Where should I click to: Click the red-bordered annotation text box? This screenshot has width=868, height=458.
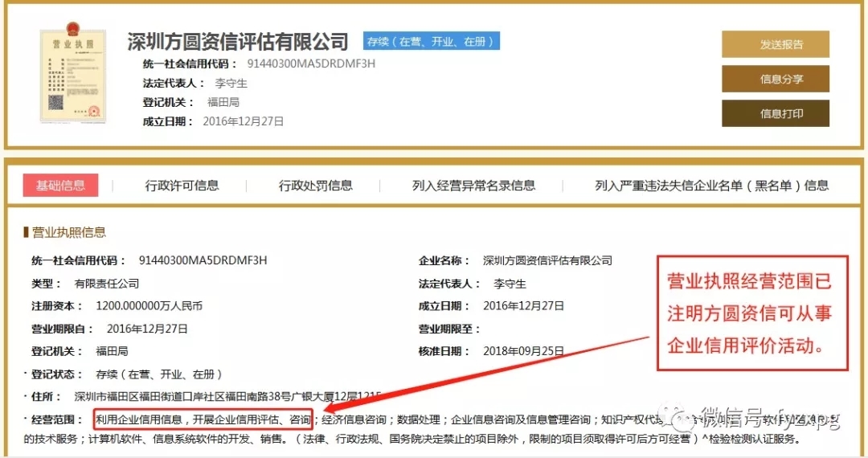[x=752, y=313]
